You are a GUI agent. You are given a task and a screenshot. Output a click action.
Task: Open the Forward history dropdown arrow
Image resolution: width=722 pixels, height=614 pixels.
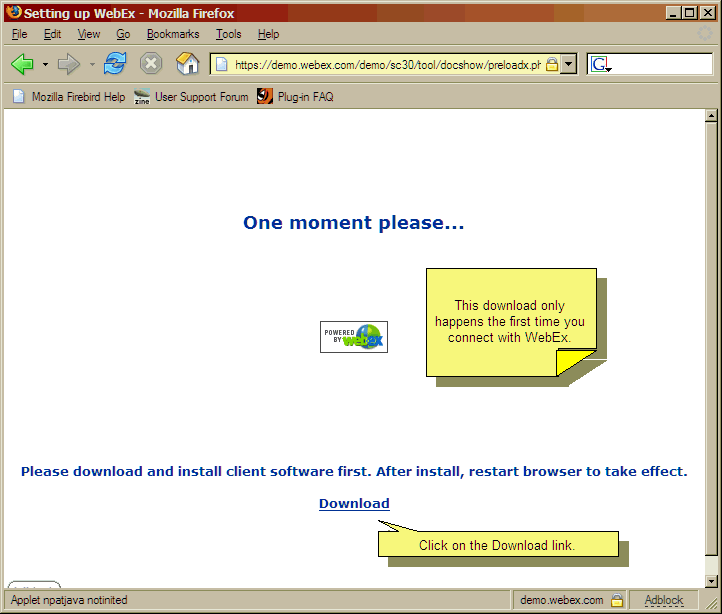(92, 64)
